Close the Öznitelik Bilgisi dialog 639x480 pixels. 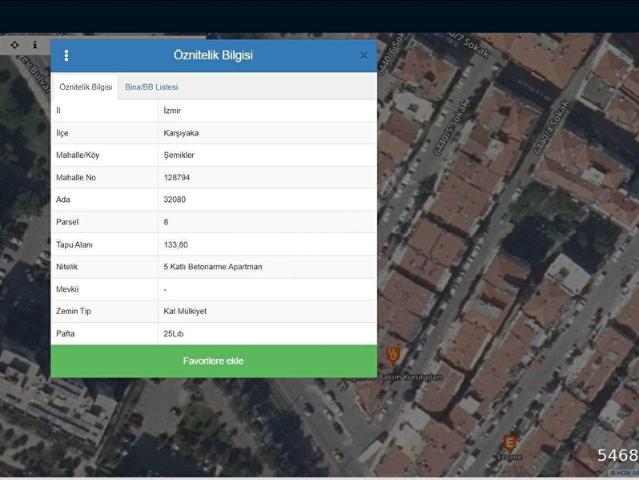tap(364, 56)
